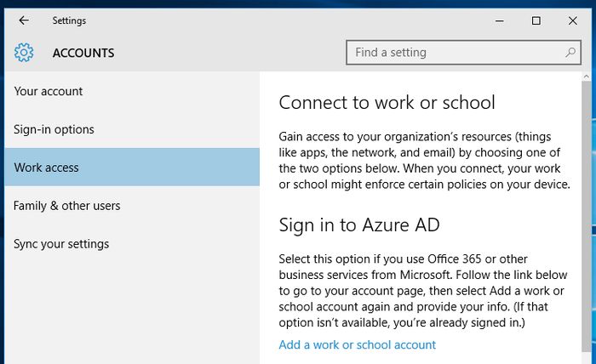Close the Settings window
This screenshot has height=364, width=596.
pyautogui.click(x=572, y=20)
